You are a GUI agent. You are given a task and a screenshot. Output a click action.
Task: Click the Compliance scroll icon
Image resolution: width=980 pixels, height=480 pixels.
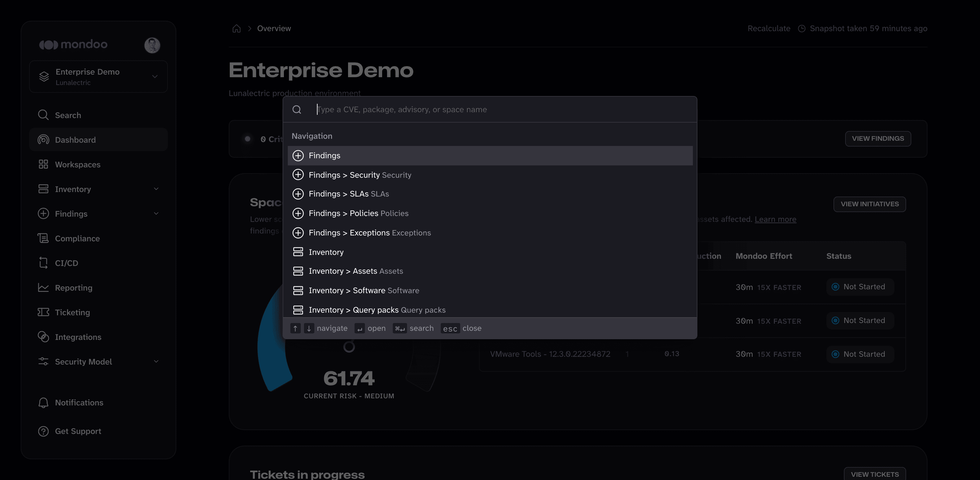click(43, 238)
